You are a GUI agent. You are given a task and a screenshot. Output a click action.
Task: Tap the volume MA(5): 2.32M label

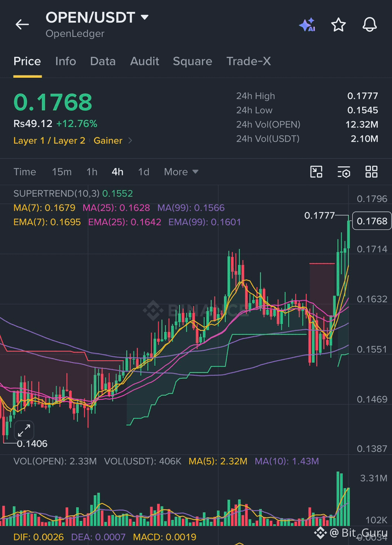(x=218, y=461)
